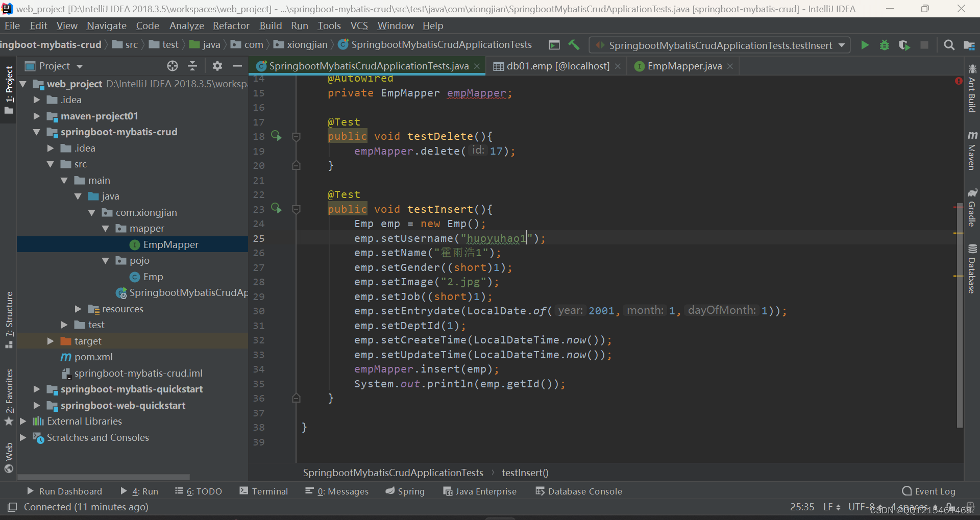Fold the testInsert method at line 23

296,209
